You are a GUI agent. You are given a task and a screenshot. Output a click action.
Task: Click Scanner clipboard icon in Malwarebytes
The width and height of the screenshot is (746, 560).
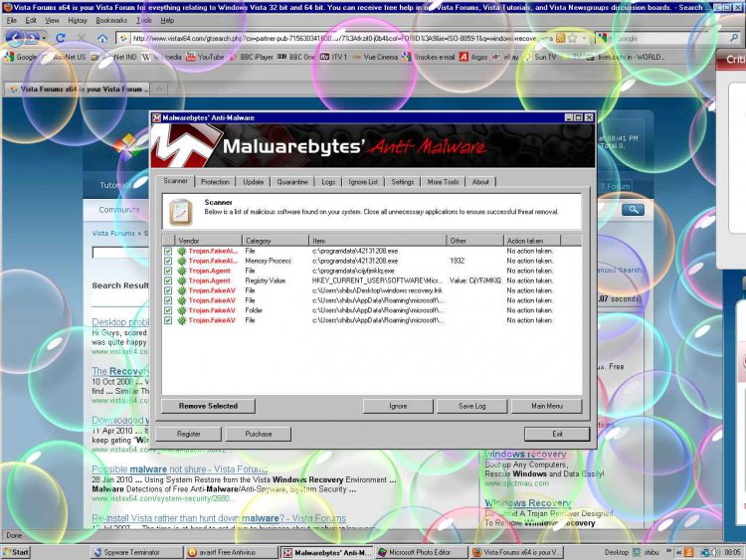tap(180, 213)
